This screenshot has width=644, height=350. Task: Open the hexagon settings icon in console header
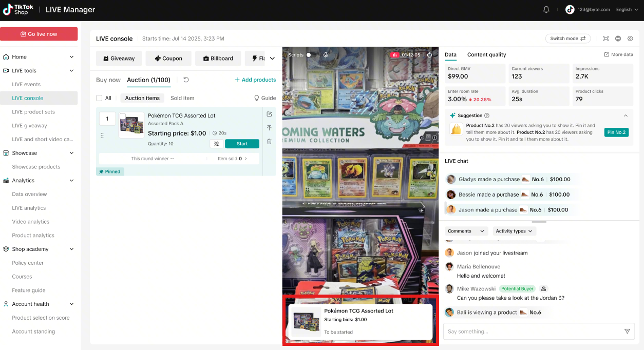coord(630,38)
